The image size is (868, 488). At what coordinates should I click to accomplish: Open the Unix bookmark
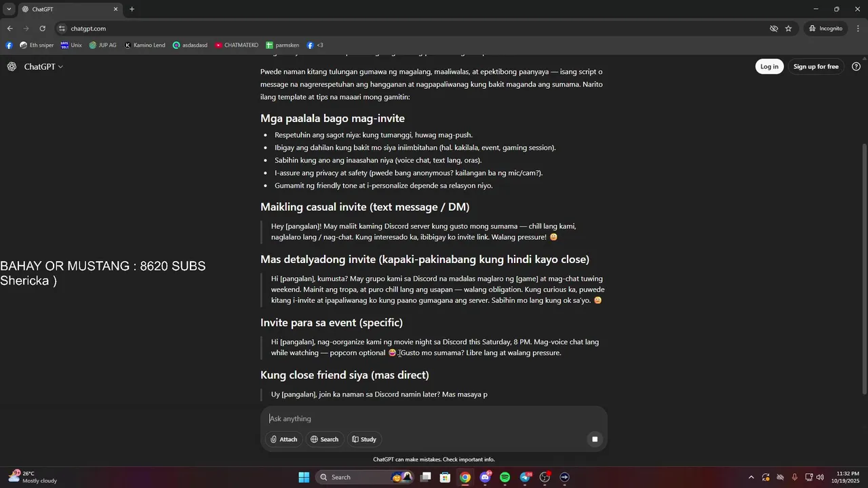pyautogui.click(x=71, y=45)
